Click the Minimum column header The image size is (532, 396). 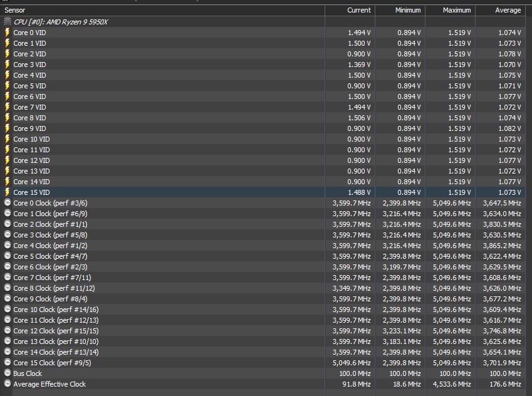(400, 10)
